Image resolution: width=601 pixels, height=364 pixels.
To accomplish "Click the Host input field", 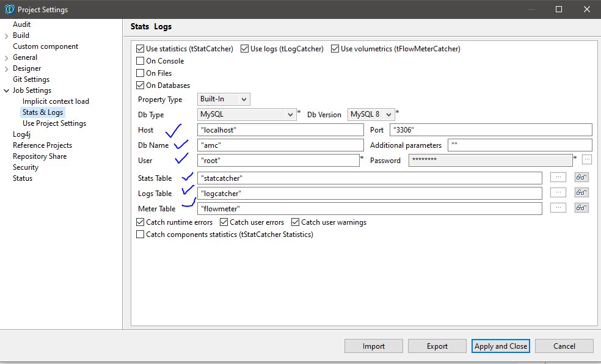I will (280, 130).
